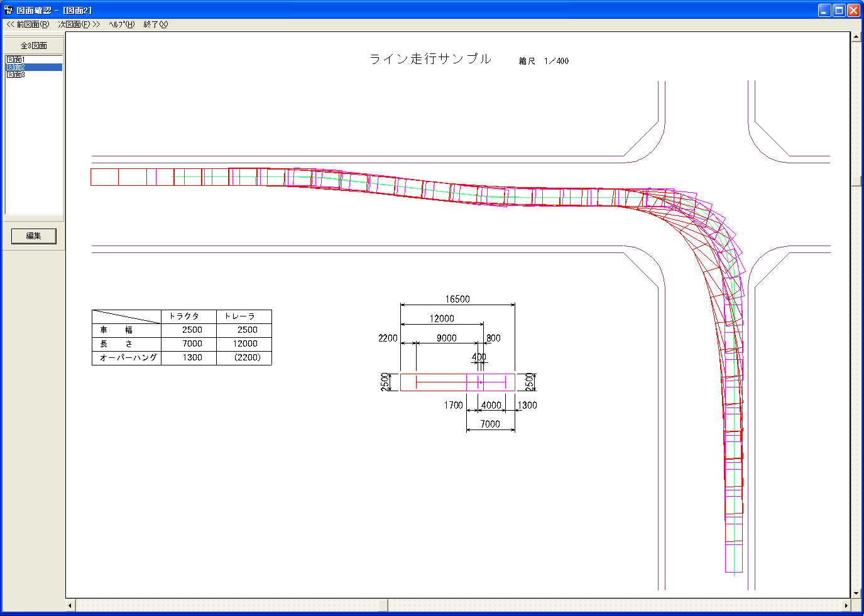Click the vertical scrollbar up arrow

tap(856, 37)
